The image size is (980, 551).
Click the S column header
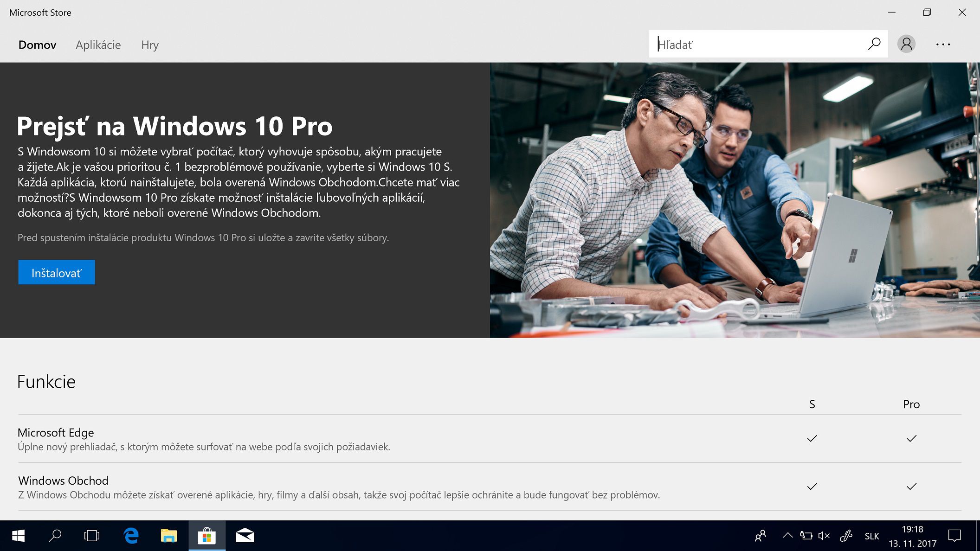[x=812, y=404]
